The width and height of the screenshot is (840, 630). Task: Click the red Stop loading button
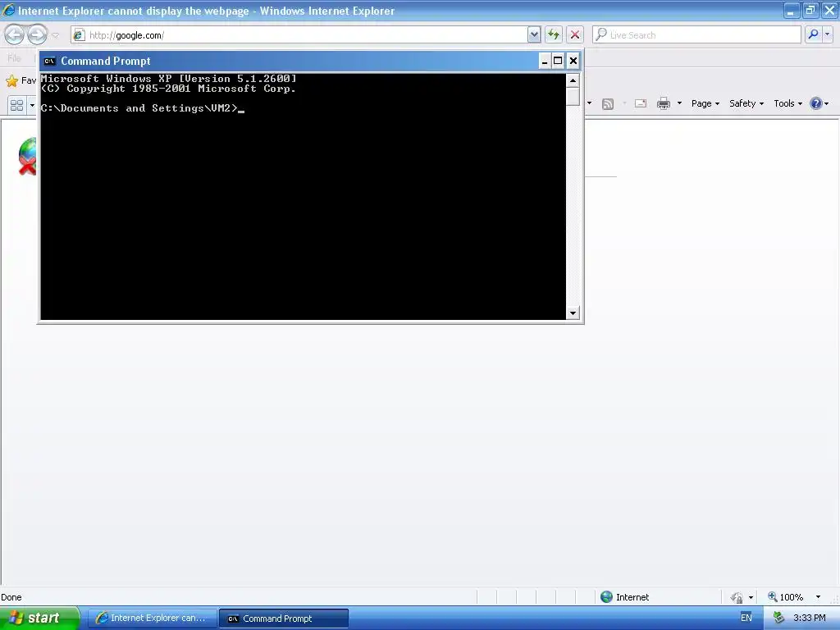(575, 34)
